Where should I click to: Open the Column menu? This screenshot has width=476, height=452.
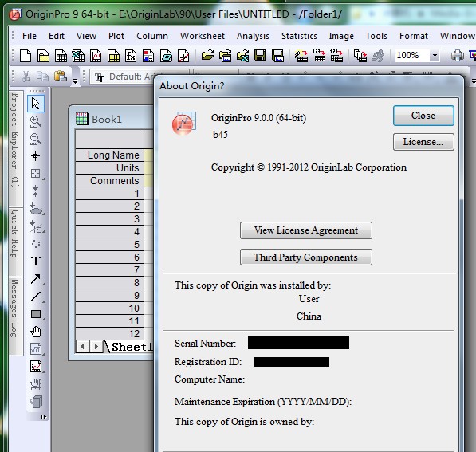[x=152, y=36]
